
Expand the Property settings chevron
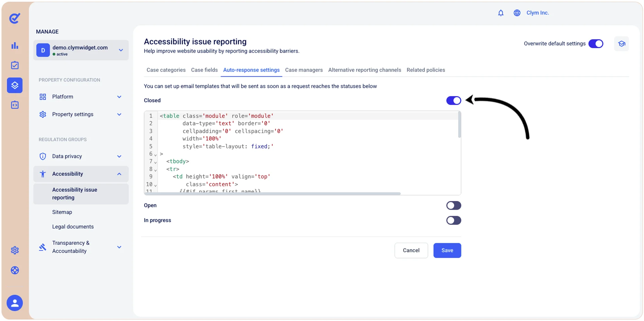click(x=119, y=114)
